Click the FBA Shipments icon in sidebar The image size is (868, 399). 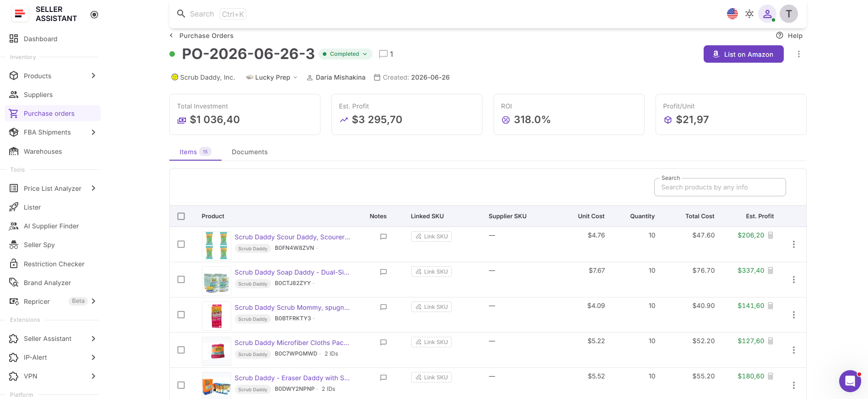point(14,132)
